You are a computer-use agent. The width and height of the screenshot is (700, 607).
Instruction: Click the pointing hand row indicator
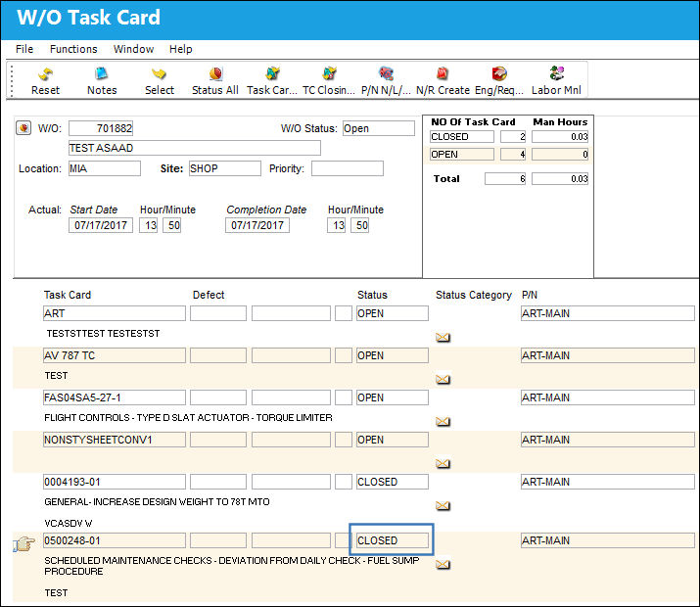pyautogui.click(x=23, y=543)
